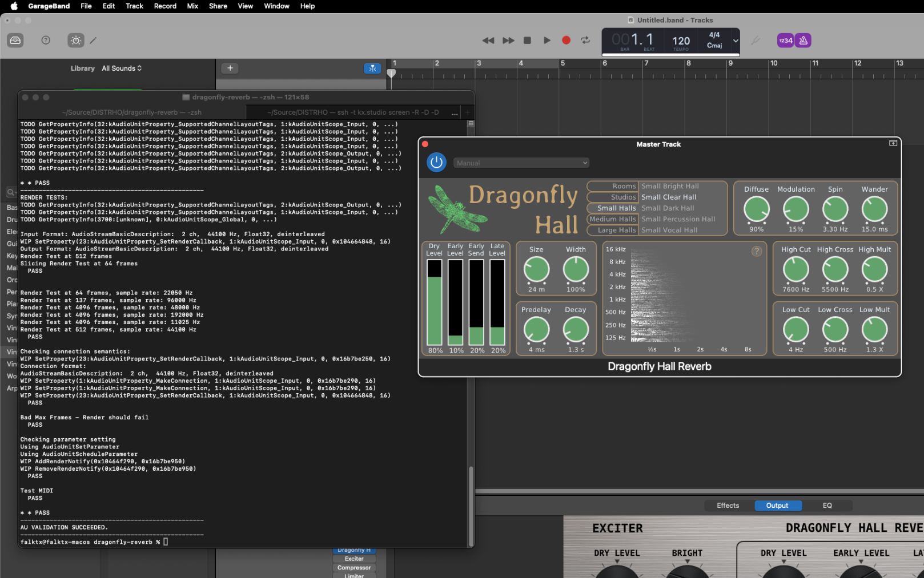Switch to the Effects tab
The height and width of the screenshot is (578, 924).
tap(728, 506)
